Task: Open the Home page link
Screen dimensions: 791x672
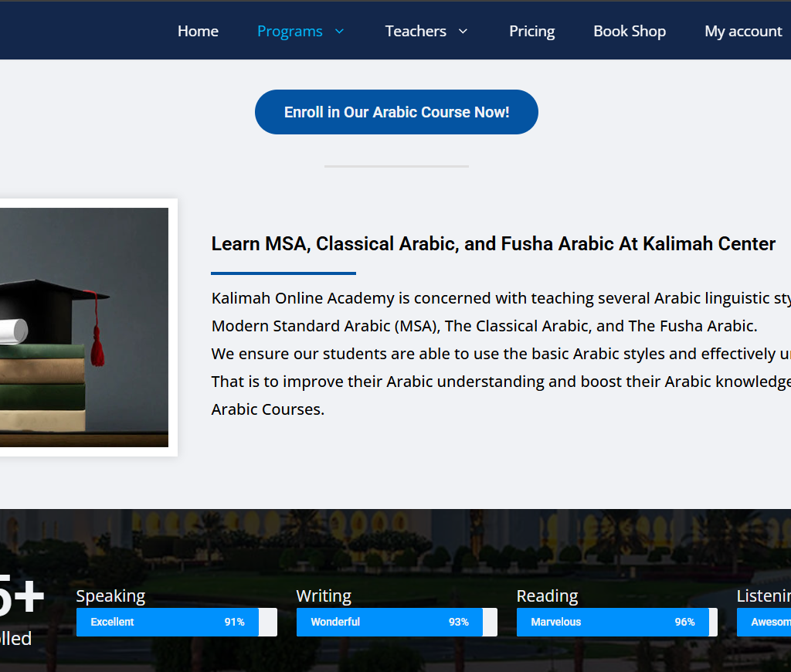Action: 198,31
